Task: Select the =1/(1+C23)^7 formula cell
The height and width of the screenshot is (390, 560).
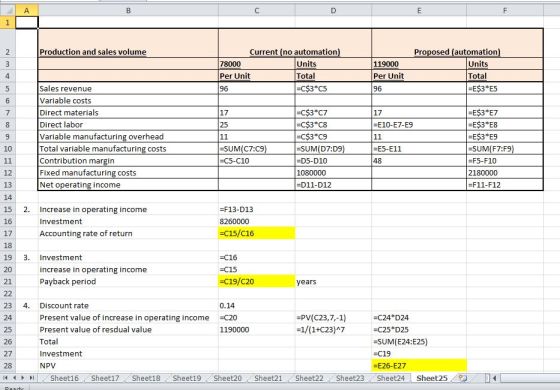Action: tap(333, 330)
